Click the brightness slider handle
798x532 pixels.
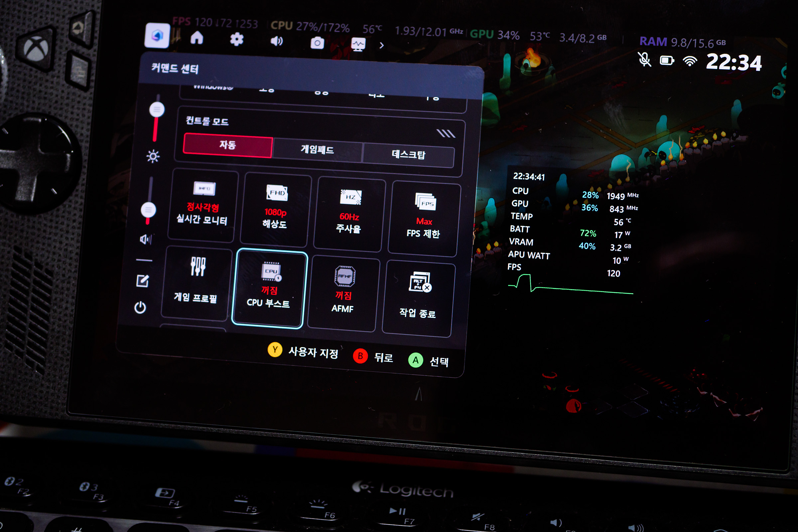pyautogui.click(x=157, y=110)
